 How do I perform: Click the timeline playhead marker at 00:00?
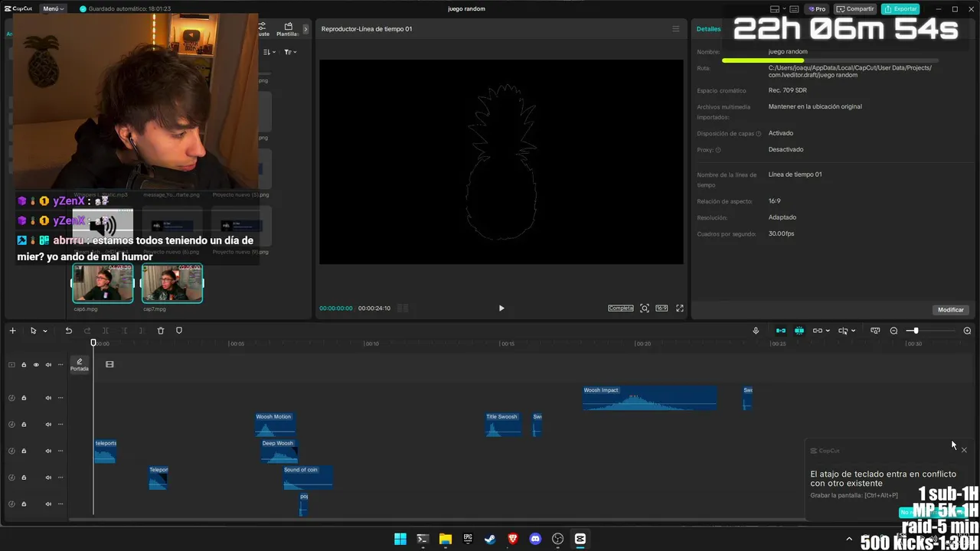tap(93, 343)
